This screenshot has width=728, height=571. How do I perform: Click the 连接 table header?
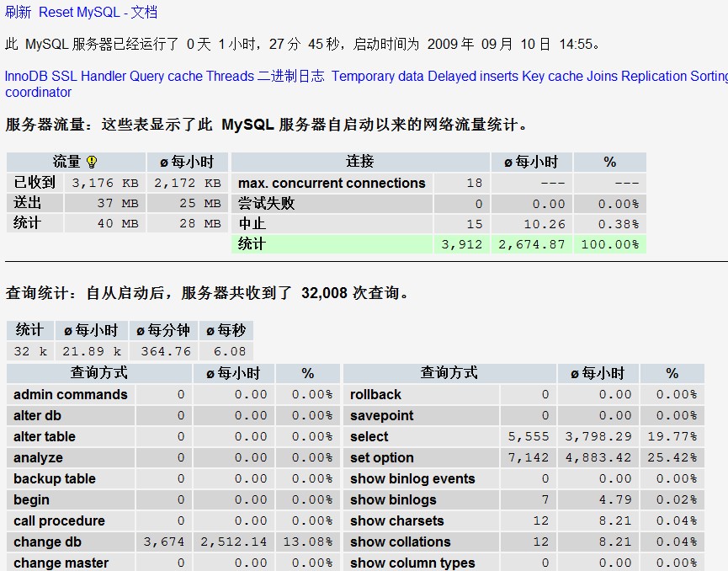point(360,162)
